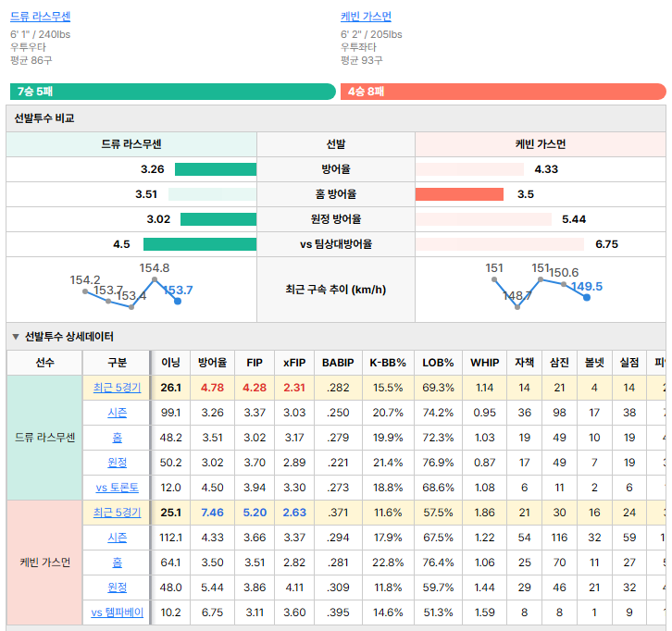Click the 케빈 가스먼 comparison column header
This screenshot has height=631, width=672.
pos(541,144)
